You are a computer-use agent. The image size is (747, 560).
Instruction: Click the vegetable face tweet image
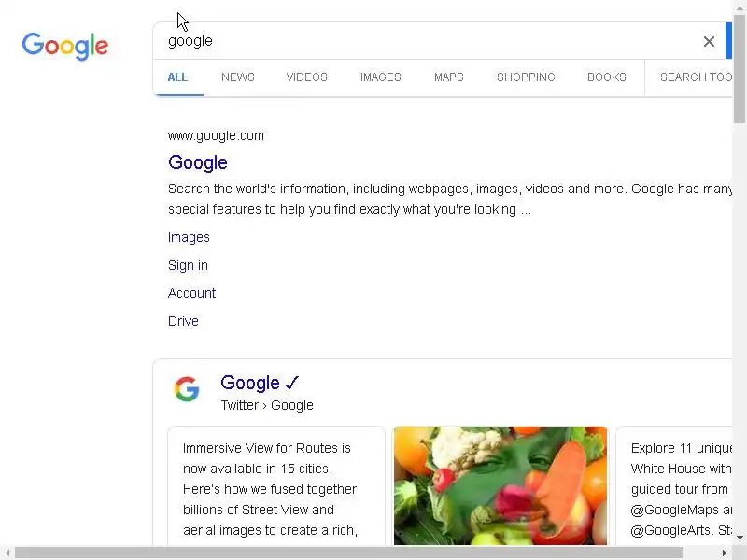pyautogui.click(x=500, y=485)
